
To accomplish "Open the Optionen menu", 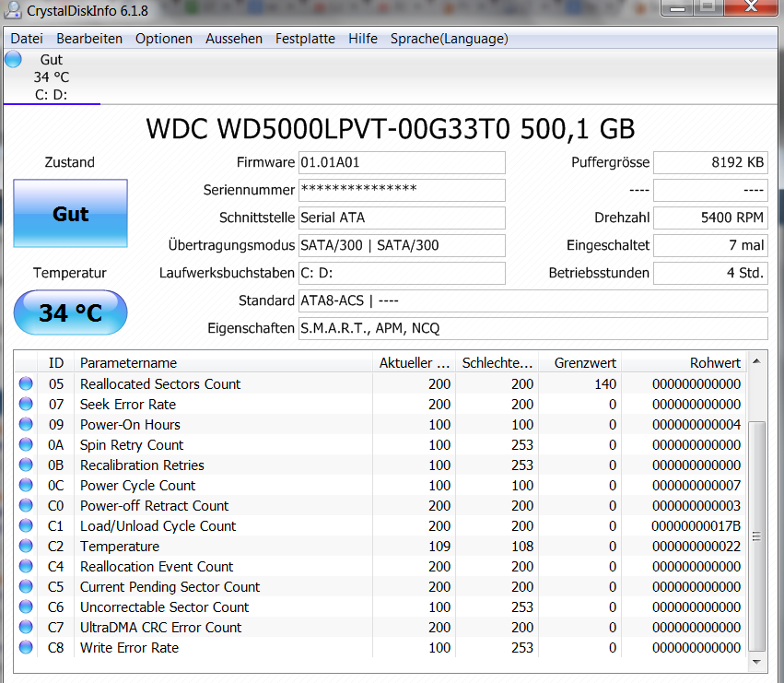I will (163, 39).
